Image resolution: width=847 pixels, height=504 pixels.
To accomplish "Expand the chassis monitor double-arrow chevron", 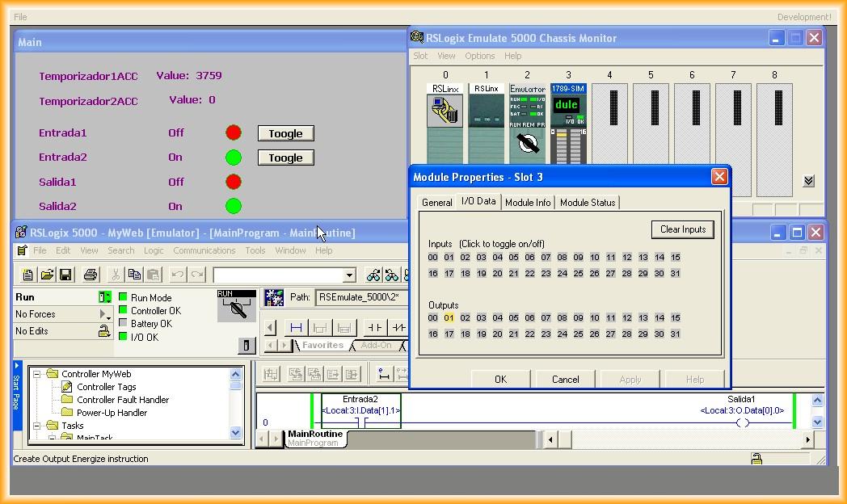I will (x=808, y=181).
